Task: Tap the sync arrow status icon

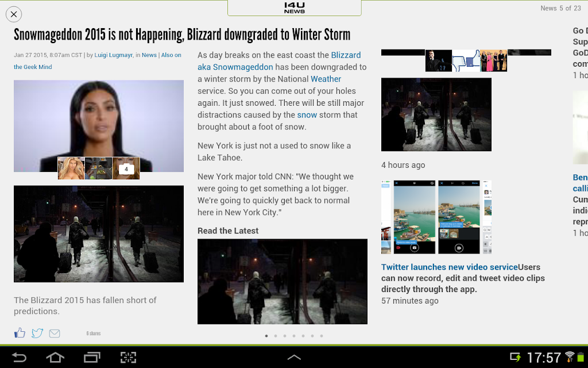Action: [516, 357]
